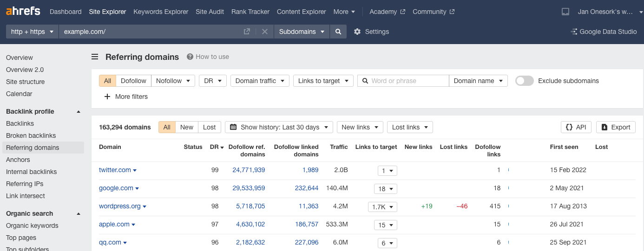Click the example.com/ URL input

[x=151, y=32]
